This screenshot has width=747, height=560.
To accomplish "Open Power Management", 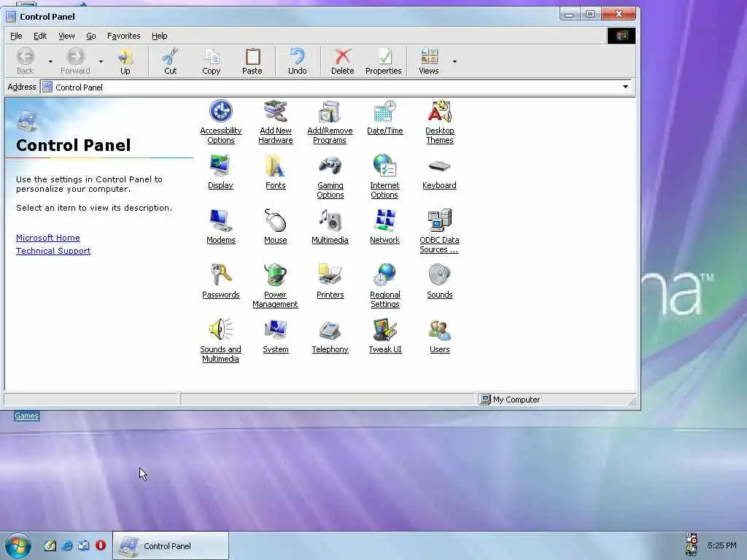I will pos(275,286).
